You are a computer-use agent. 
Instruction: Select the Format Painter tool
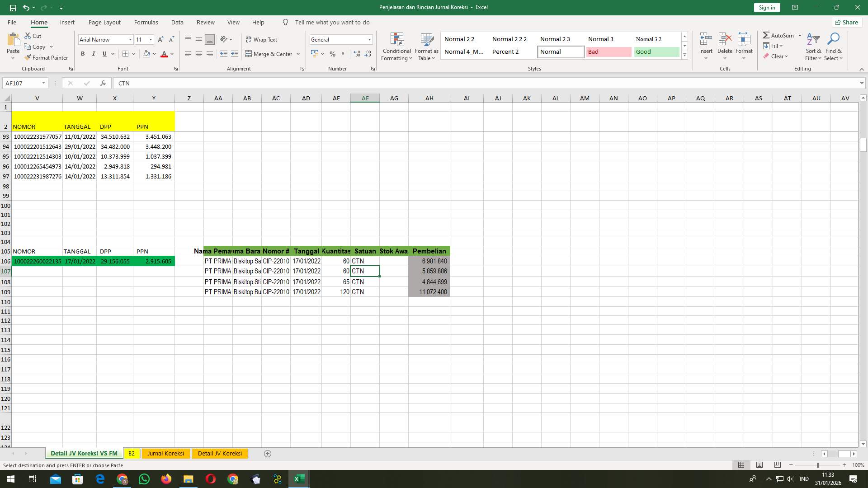click(47, 57)
